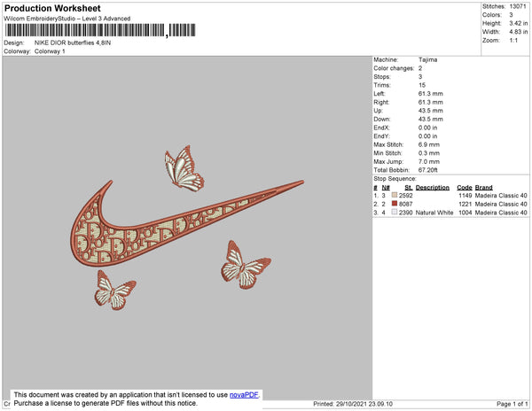Viewport: 532px width, 411px height.
Task: Click the white 2390 thread color swatch
Action: (x=395, y=212)
